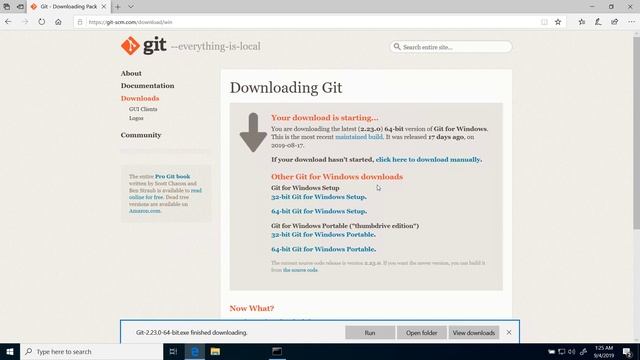Show tab previews dropdown arrow
This screenshot has width=640, height=360.
click(131, 7)
